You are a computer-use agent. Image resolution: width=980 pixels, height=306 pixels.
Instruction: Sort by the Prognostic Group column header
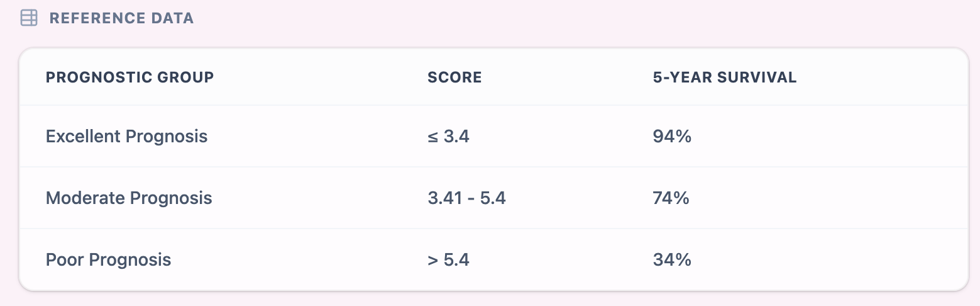click(x=129, y=77)
